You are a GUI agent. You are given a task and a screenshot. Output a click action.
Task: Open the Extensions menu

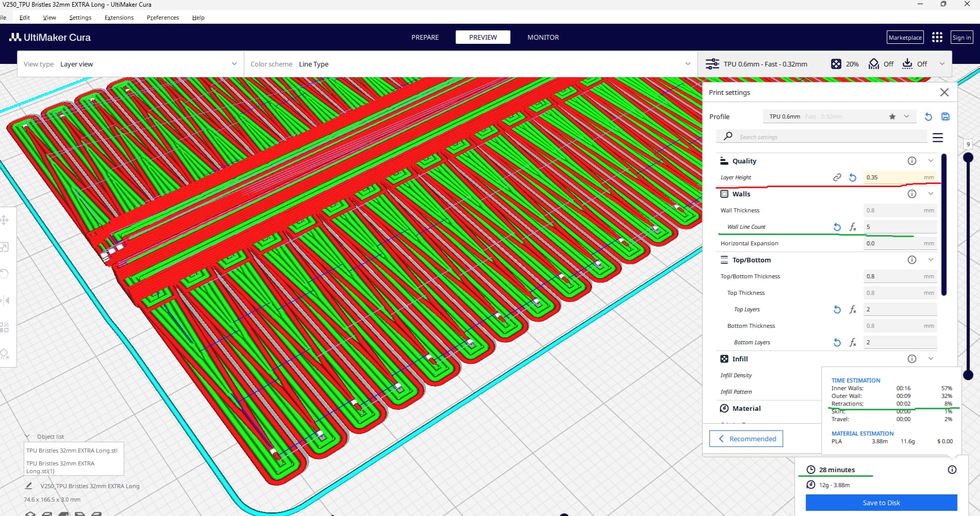(119, 18)
